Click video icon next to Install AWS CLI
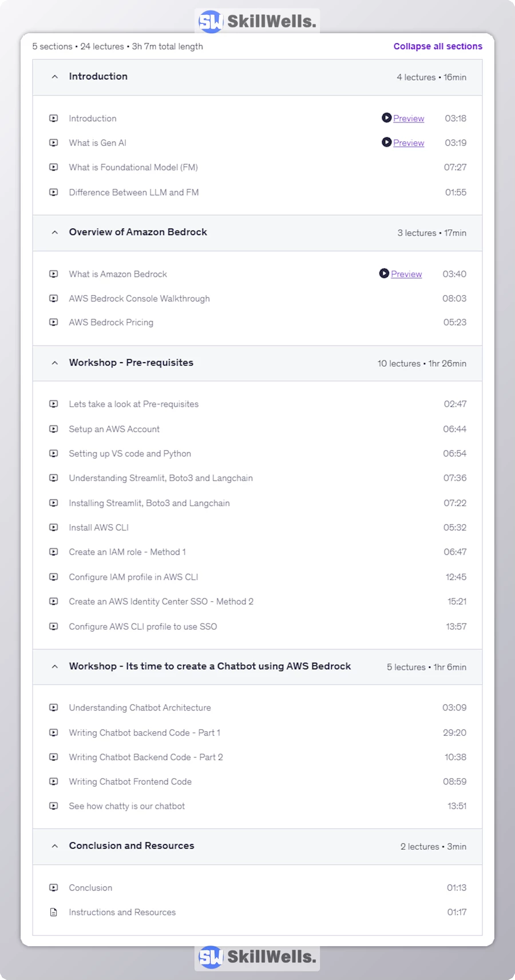Viewport: 515px width, 980px height. pyautogui.click(x=54, y=527)
